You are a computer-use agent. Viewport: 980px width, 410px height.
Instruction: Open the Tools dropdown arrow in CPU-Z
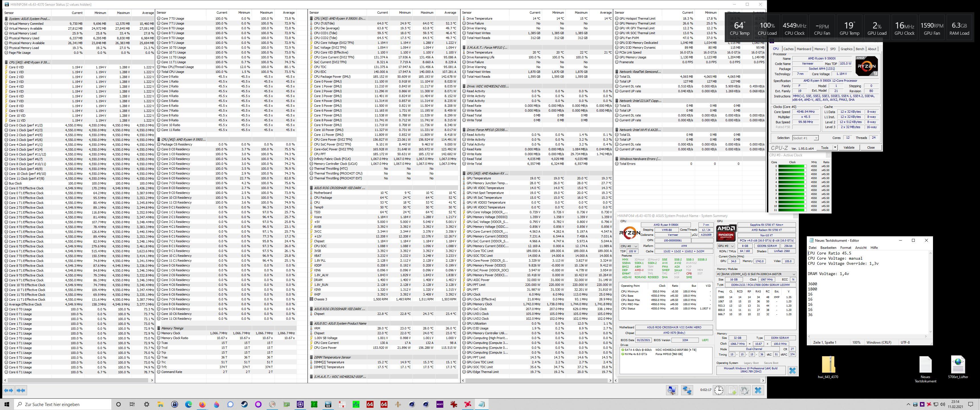(x=835, y=147)
